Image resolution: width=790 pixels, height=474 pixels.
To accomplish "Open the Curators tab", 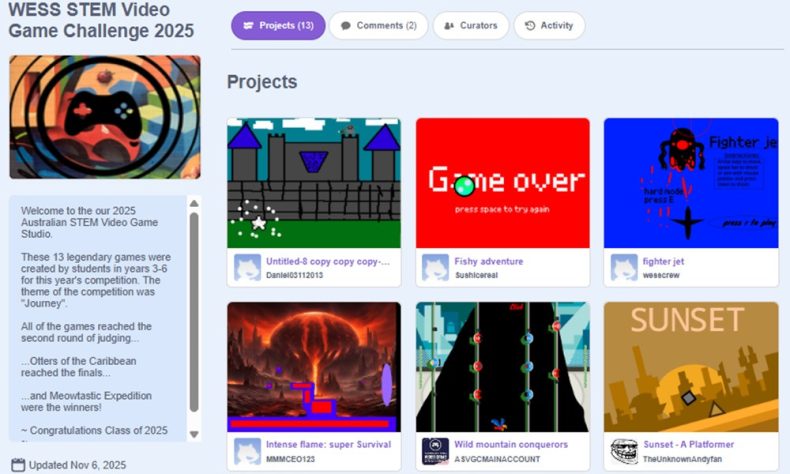I will (x=471, y=26).
